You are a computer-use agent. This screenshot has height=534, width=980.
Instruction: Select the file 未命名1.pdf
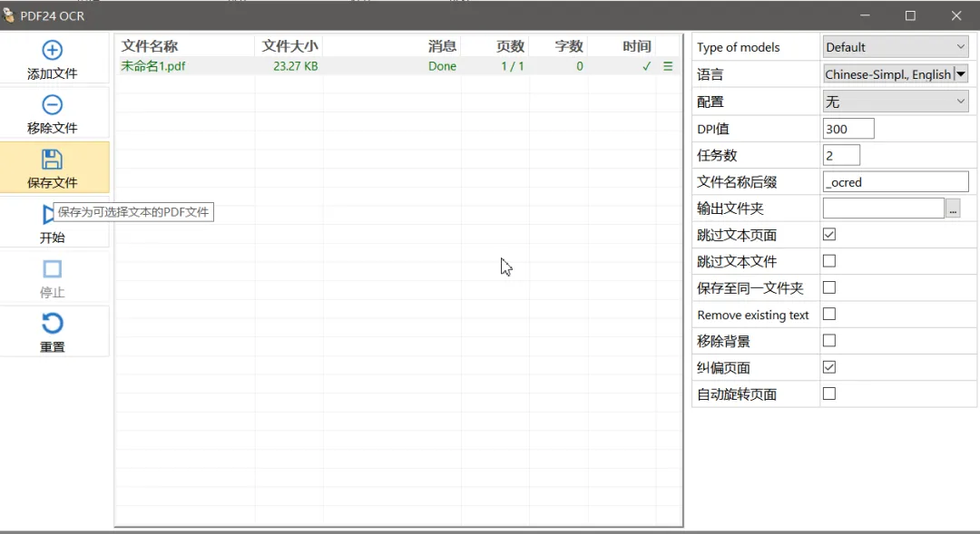coord(153,66)
